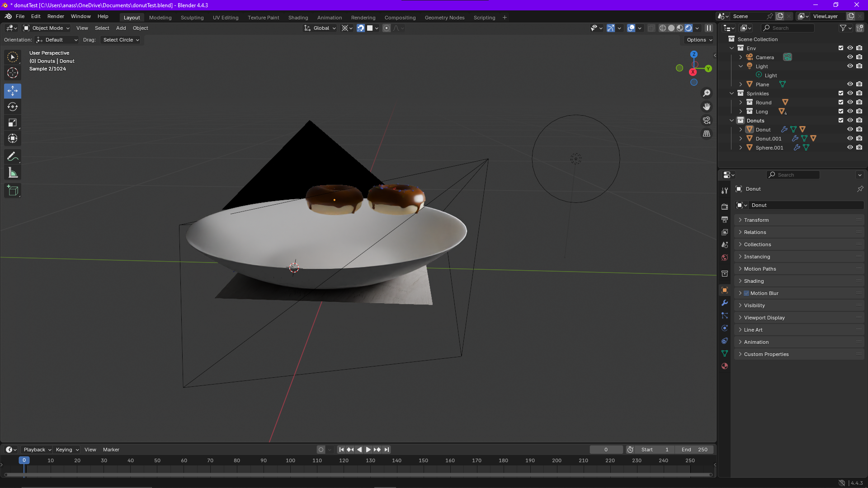Switch to the Geometry Nodes workspace tab
This screenshot has height=488, width=868.
coord(444,18)
